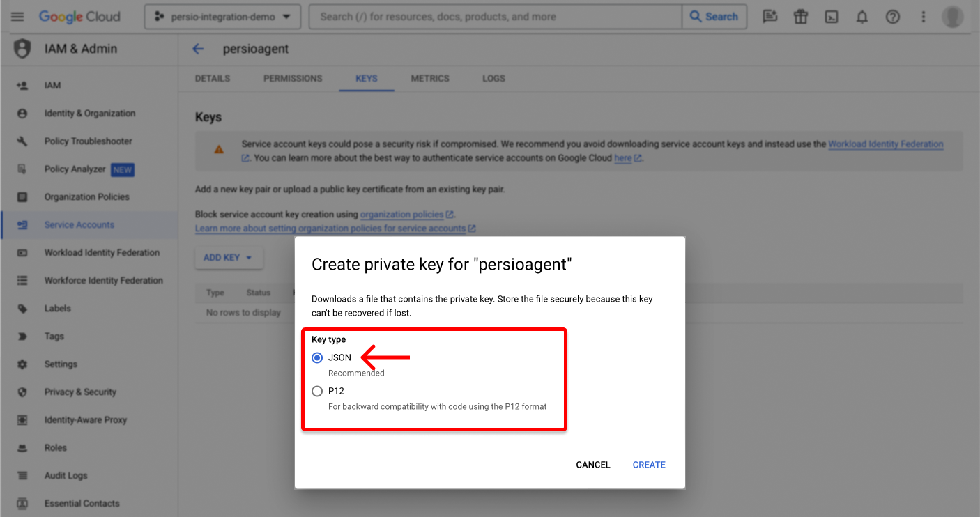The height and width of the screenshot is (517, 980).
Task: Go back using the left arrow
Action: [x=198, y=49]
